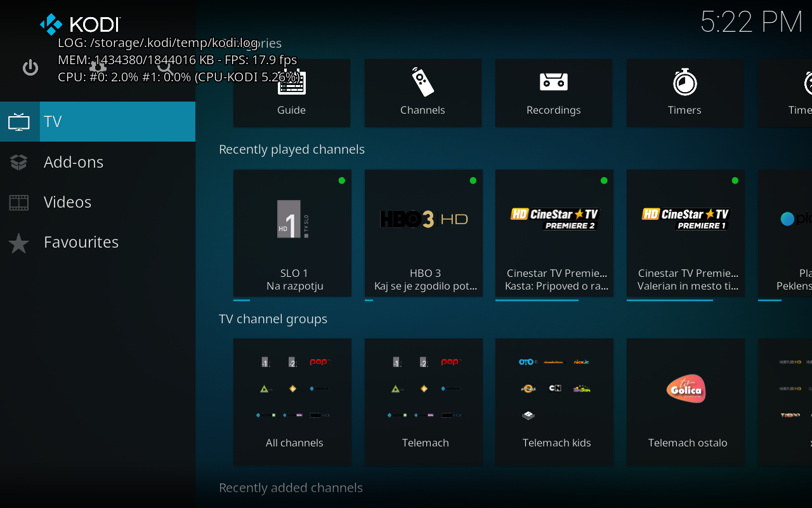
Task: Open the Timers stopwatch tile
Action: coord(685,93)
